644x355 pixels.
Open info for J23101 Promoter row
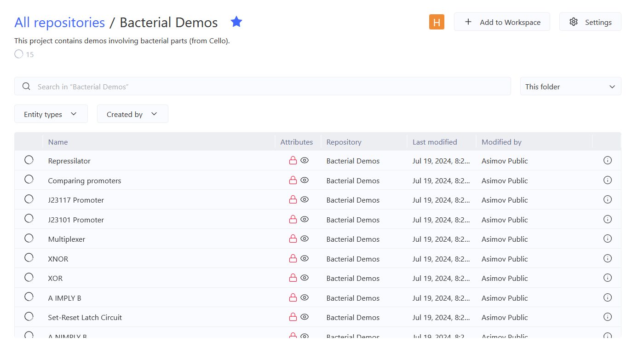[607, 219]
